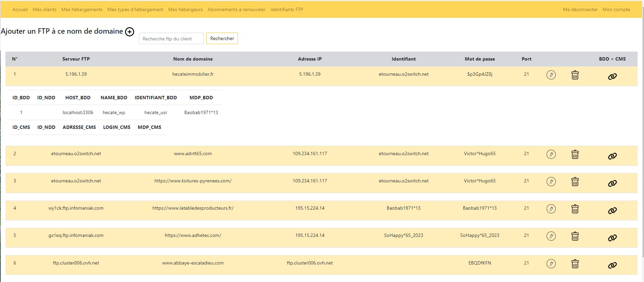The width and height of the screenshot is (644, 282).
Task: Delete the toitures-pyrenees.com FTP entry
Action: point(575,181)
